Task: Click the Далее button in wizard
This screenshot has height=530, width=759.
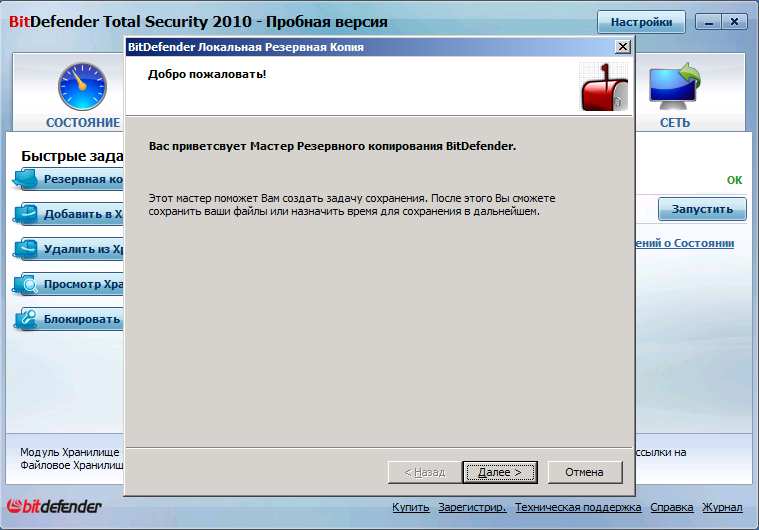Action: point(500,472)
